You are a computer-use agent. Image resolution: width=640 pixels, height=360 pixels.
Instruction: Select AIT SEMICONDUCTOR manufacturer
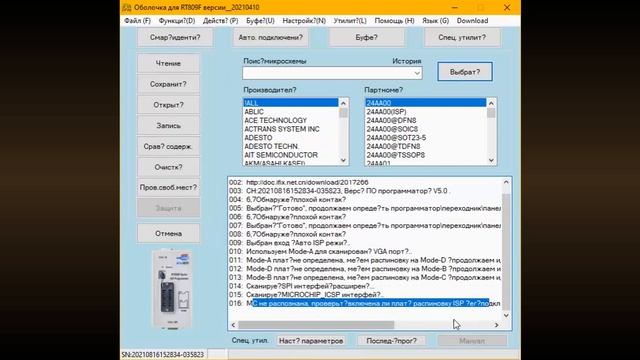291,155
